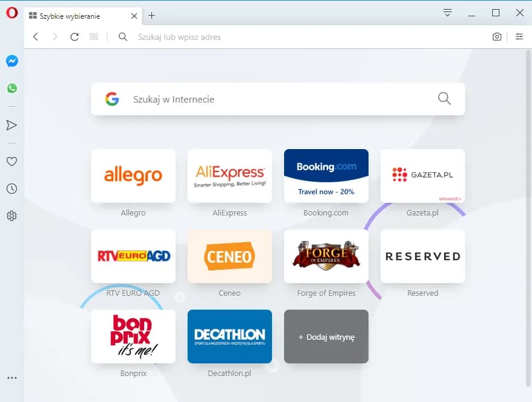Click the Dodaj witrynę tile

[x=326, y=337]
